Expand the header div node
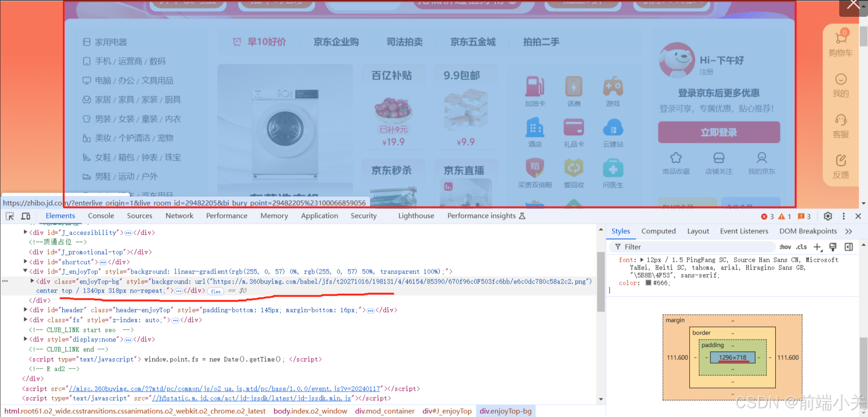Image resolution: width=868 pixels, height=417 pixels. [25, 309]
